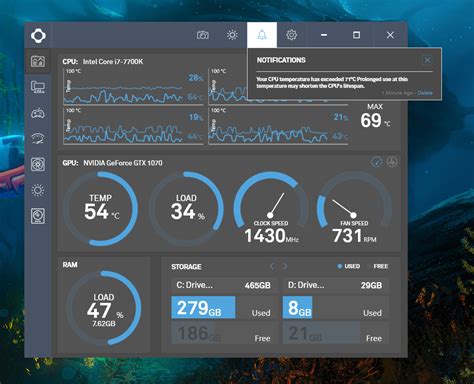Go to next storage drives page arrow

click(x=285, y=266)
